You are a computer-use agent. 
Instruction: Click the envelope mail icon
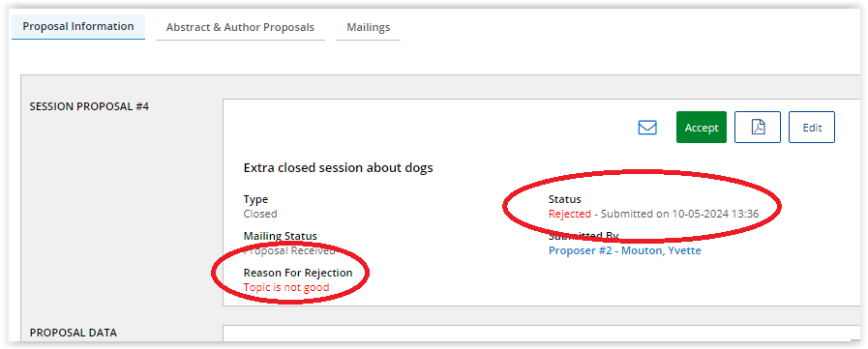tap(647, 128)
